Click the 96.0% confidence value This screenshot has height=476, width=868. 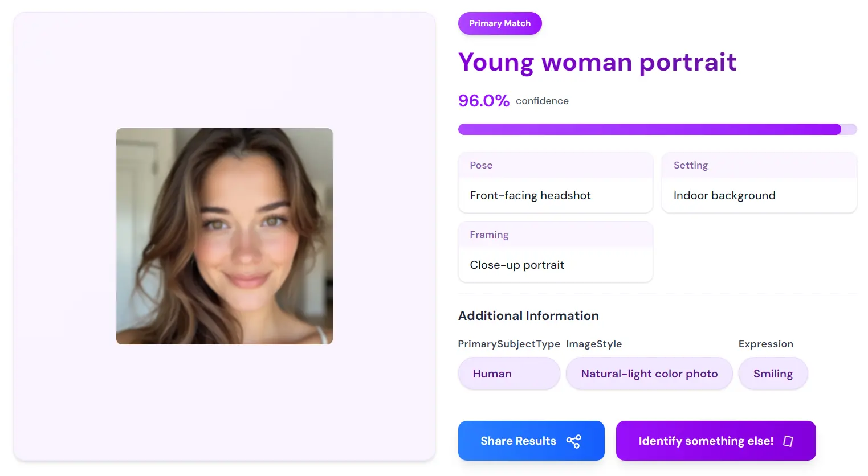tap(483, 101)
